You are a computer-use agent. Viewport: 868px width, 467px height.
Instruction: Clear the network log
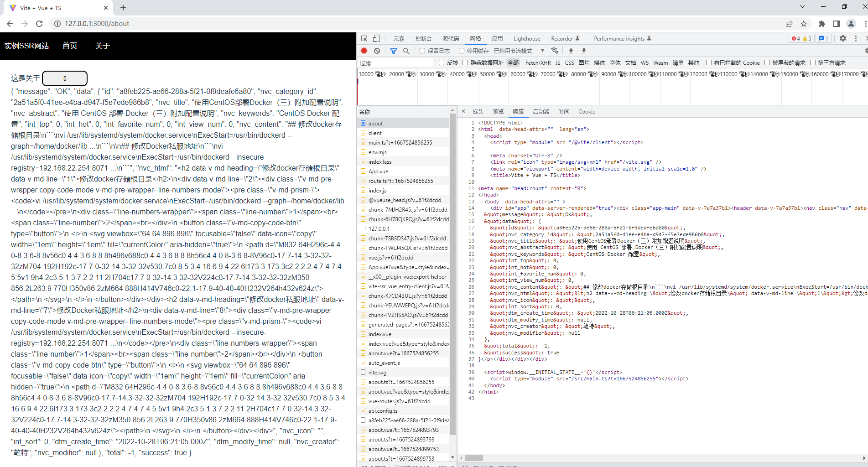tap(377, 51)
